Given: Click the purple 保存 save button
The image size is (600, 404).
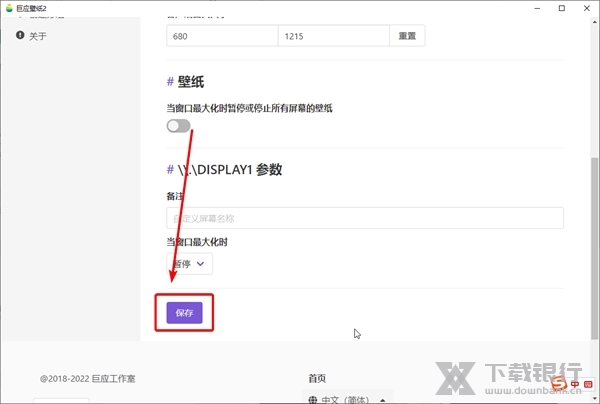Looking at the screenshot, I should pyautogui.click(x=184, y=313).
